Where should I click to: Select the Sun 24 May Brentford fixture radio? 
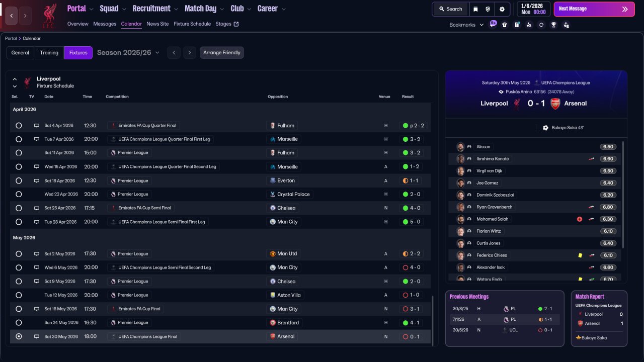pyautogui.click(x=19, y=323)
